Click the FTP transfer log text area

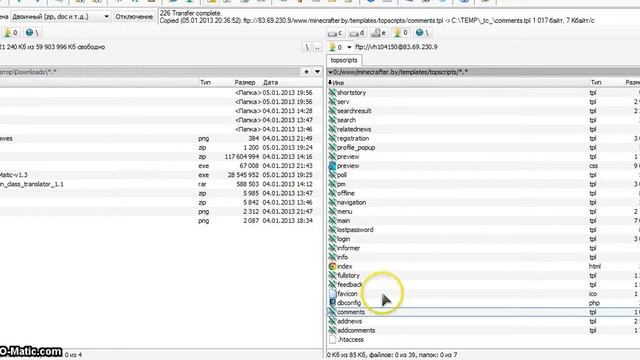pos(399,17)
